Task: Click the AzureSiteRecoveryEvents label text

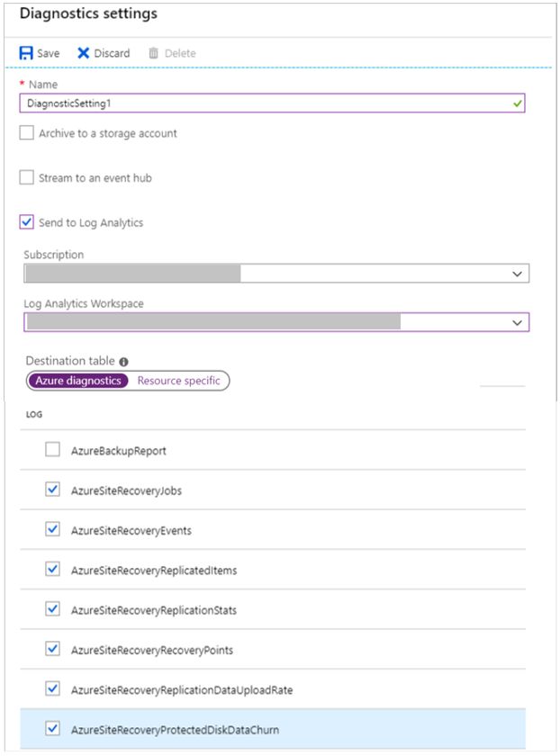Action: click(x=131, y=531)
